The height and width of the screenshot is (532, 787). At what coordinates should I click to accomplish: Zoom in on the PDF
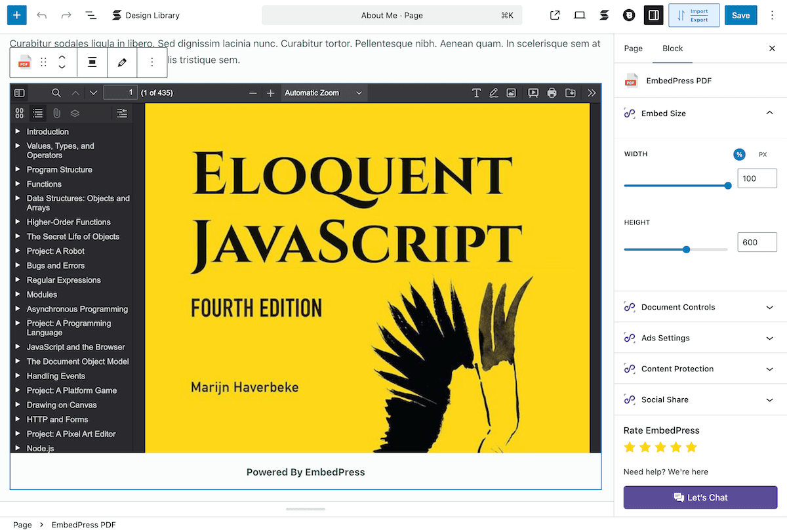pos(271,93)
